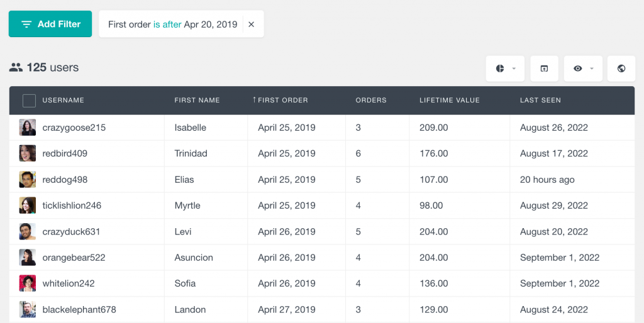Screen dimensions: 644x323
Task: Sort table by Lifetime Value header
Action: tap(449, 101)
